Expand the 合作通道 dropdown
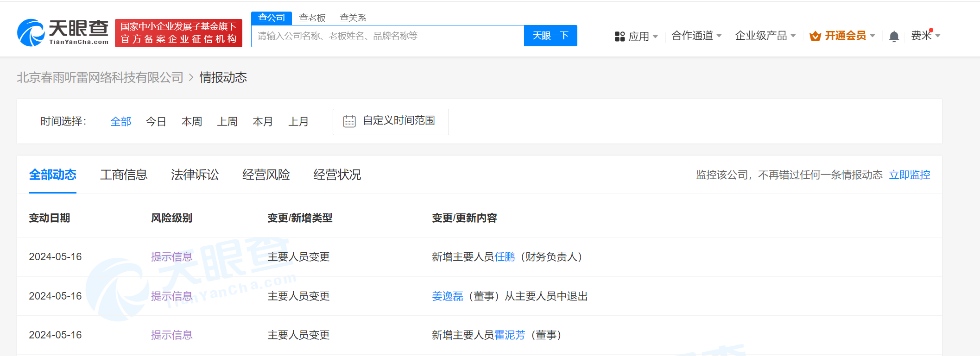This screenshot has width=980, height=356. click(x=696, y=36)
